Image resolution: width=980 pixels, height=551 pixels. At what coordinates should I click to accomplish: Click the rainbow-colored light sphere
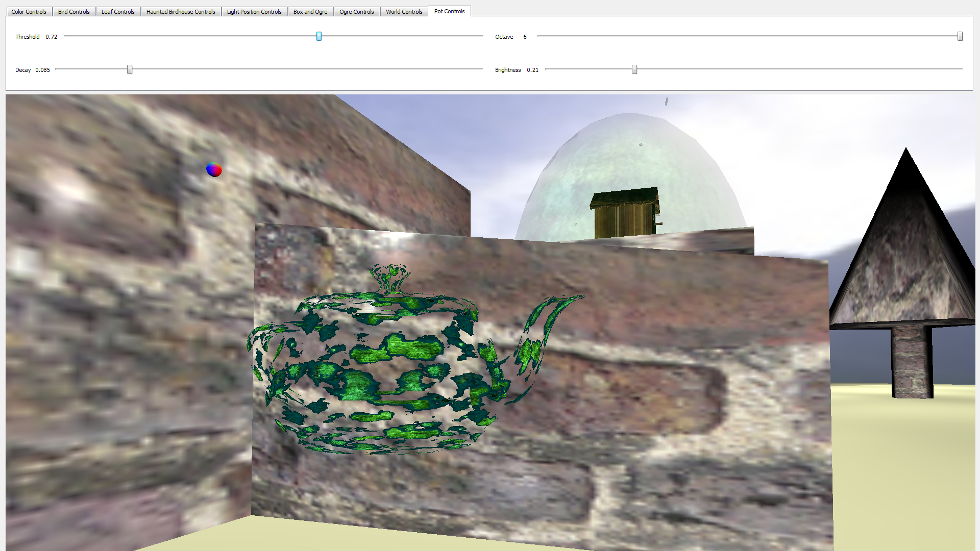tap(214, 169)
